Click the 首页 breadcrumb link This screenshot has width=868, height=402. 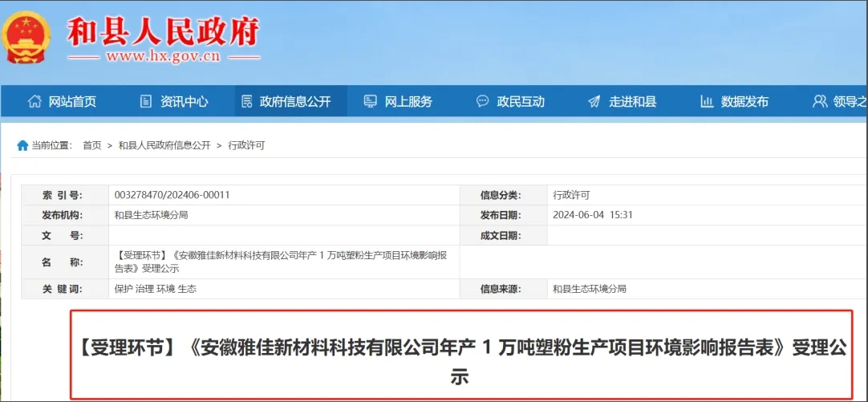pos(91,145)
